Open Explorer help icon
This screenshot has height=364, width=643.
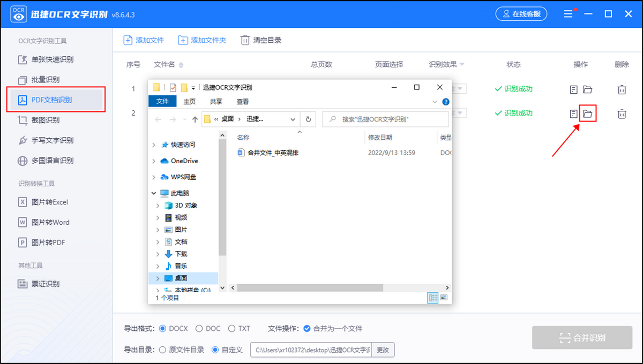[446, 102]
